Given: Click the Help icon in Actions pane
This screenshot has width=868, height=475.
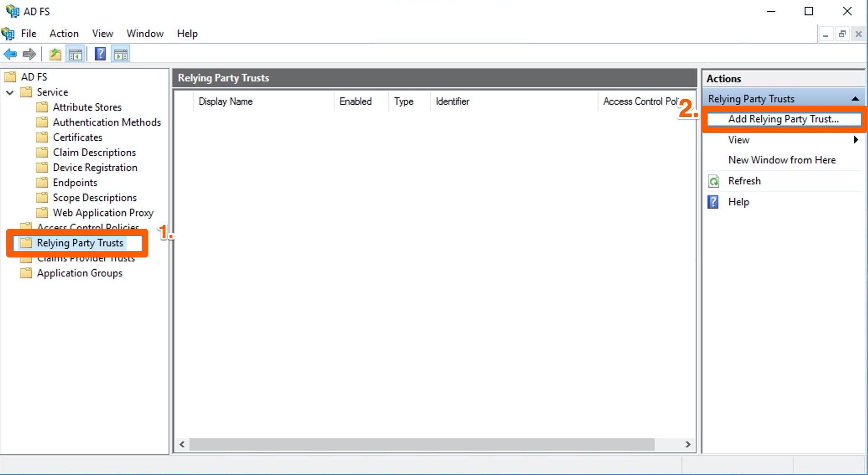Looking at the screenshot, I should click(713, 202).
